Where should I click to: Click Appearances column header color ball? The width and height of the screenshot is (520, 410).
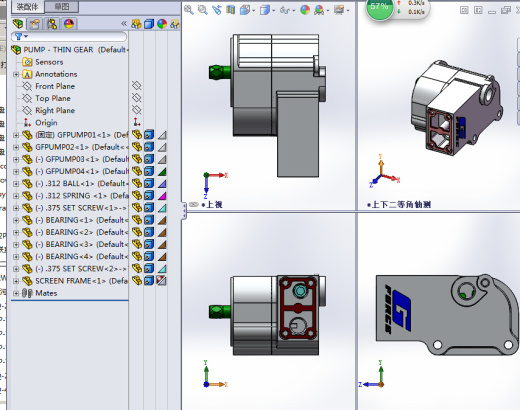[x=162, y=24]
